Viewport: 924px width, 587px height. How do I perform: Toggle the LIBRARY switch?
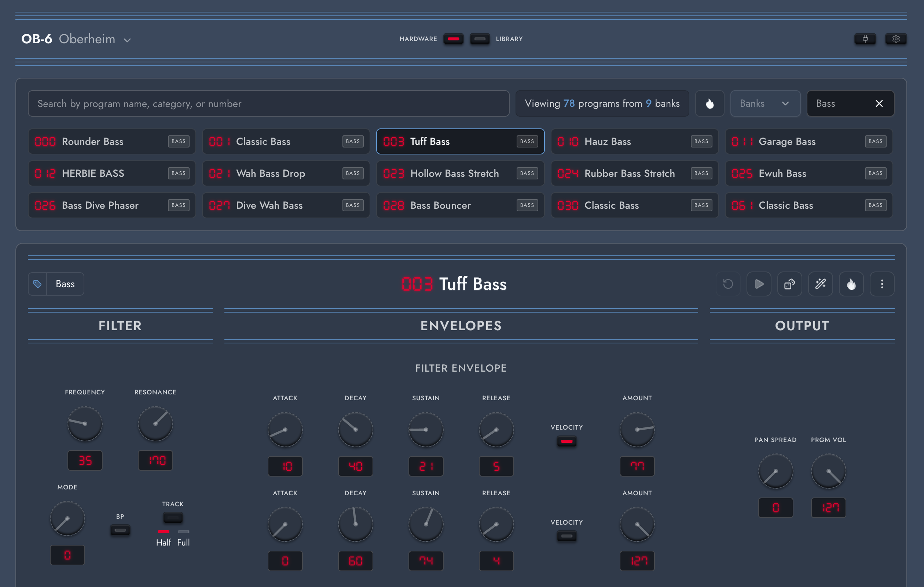pyautogui.click(x=480, y=39)
